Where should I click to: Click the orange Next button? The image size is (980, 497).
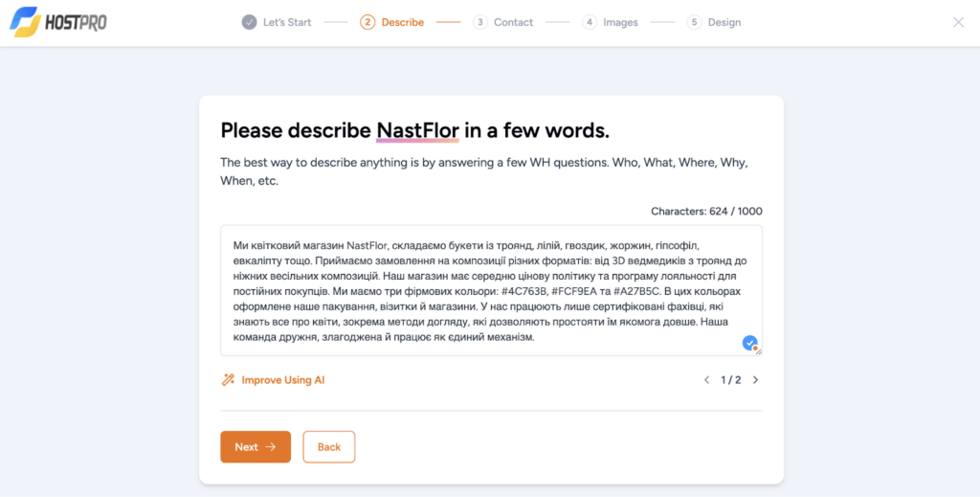pyautogui.click(x=256, y=447)
